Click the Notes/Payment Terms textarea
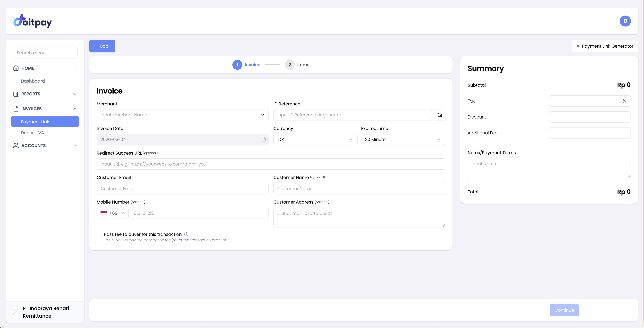The height and width of the screenshot is (328, 644). click(549, 168)
